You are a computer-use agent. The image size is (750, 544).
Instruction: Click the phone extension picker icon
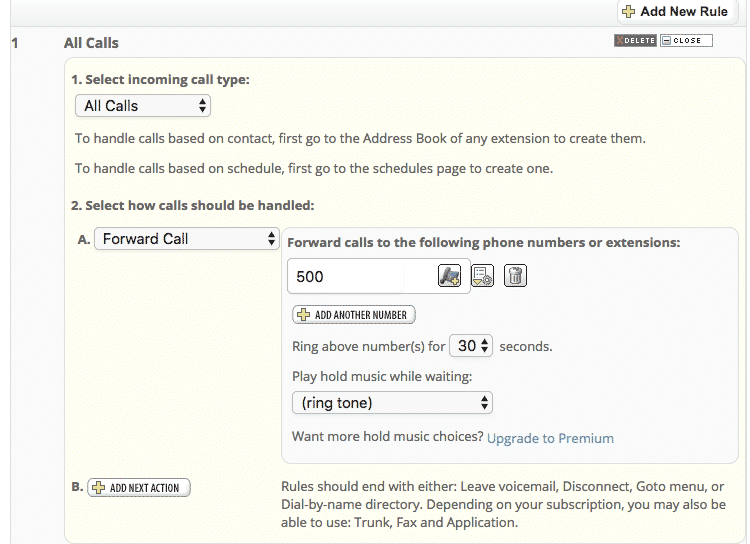(x=449, y=276)
